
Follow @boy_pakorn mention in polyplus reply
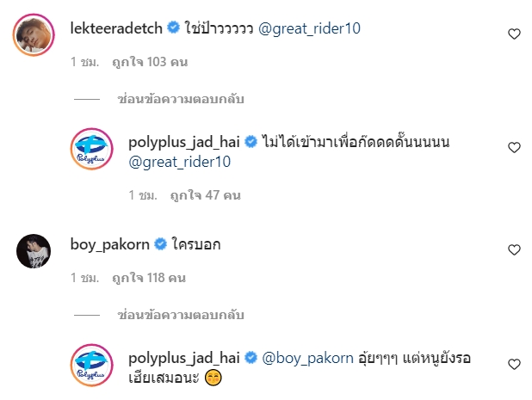pos(307,359)
